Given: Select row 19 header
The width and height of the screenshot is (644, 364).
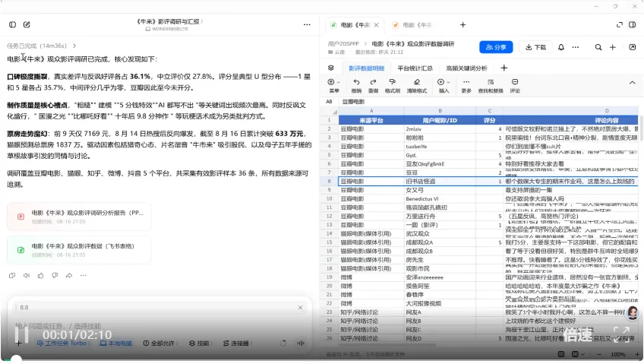Looking at the screenshot, I should pyautogui.click(x=329, y=277).
